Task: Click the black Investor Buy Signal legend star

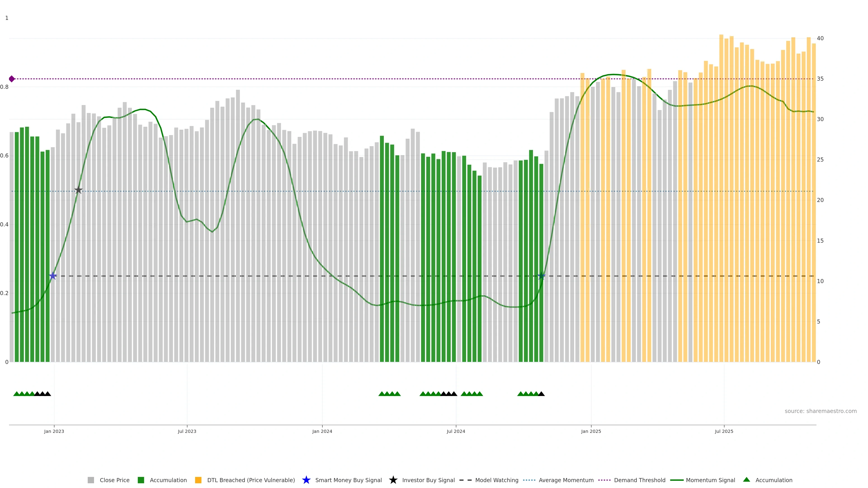Action: tap(393, 480)
